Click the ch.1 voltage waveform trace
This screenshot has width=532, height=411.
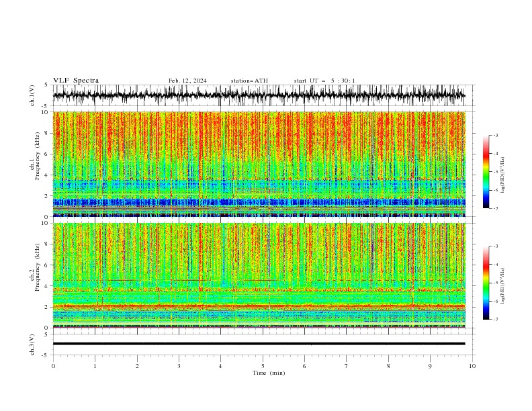(x=259, y=95)
